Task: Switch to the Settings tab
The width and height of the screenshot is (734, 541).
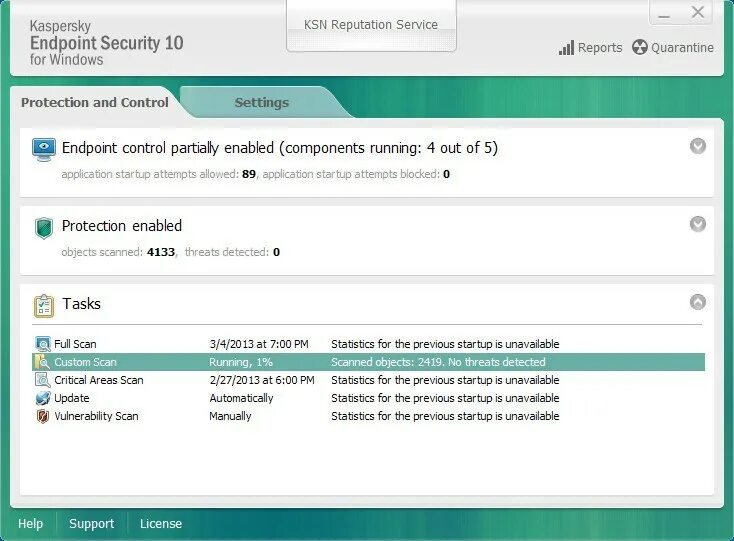Action: (x=262, y=102)
